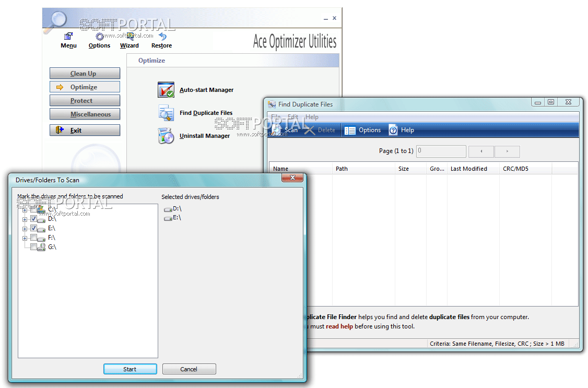
Task: Sort by CRC/MD5 column header
Action: pos(525,169)
